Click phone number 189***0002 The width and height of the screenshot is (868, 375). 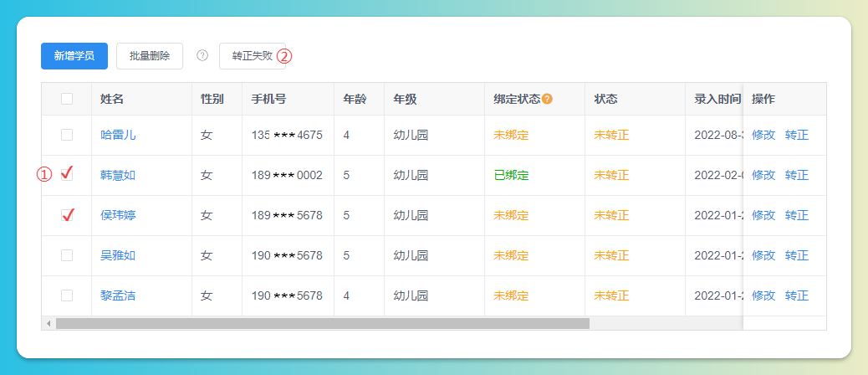tap(287, 175)
